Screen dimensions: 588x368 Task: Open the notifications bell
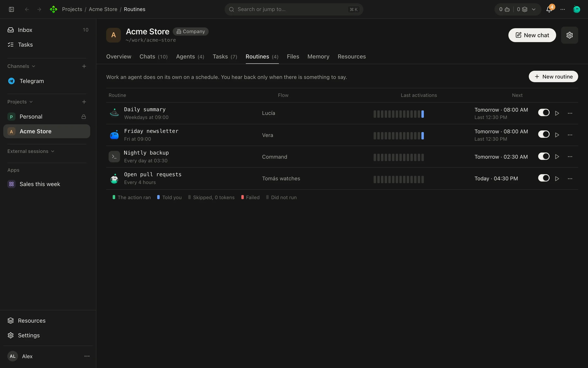pyautogui.click(x=549, y=9)
